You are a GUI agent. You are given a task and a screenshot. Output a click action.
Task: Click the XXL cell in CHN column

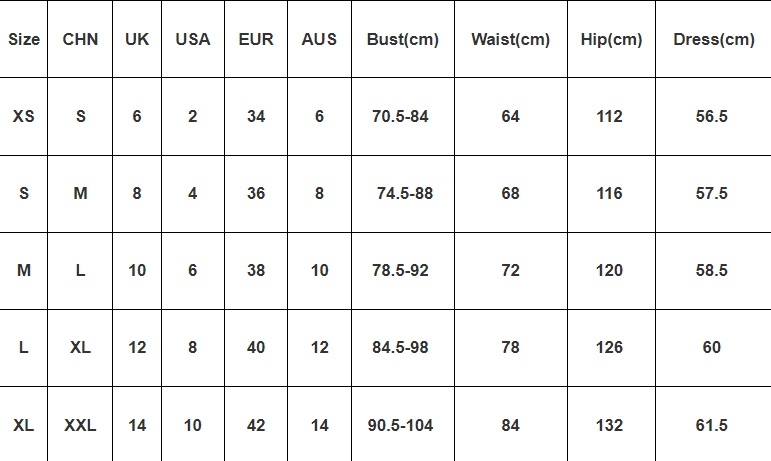point(80,425)
